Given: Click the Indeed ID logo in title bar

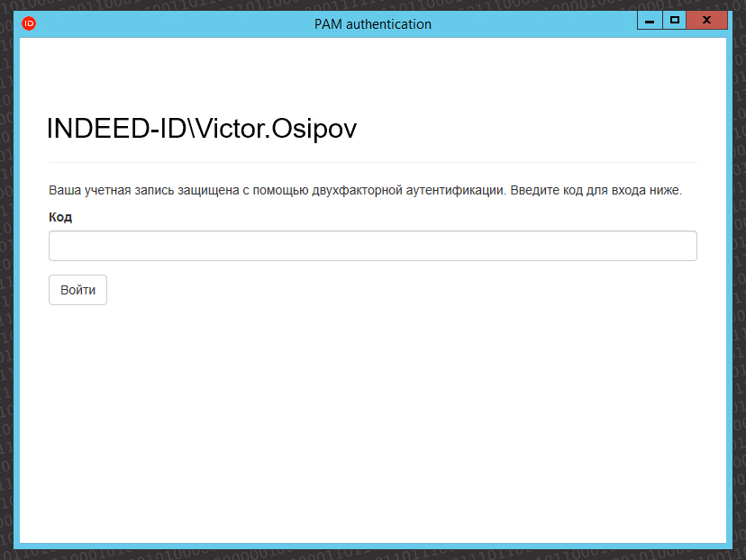Looking at the screenshot, I should [x=28, y=23].
